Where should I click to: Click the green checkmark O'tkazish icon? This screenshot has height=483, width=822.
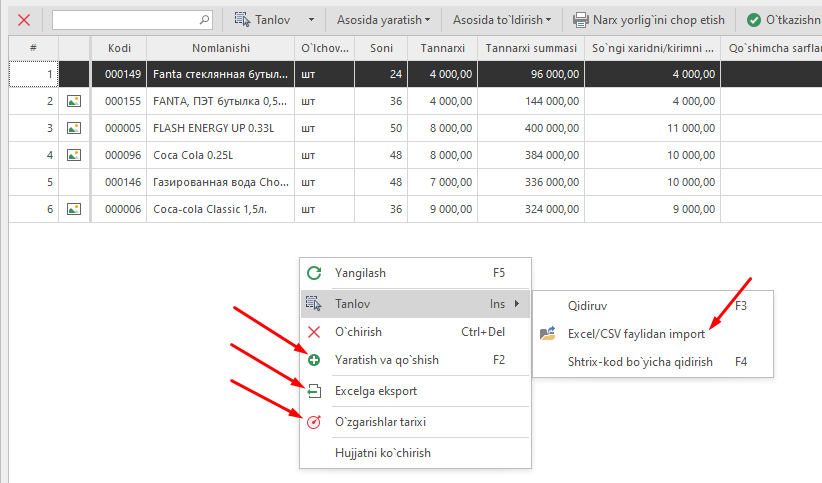pos(753,19)
